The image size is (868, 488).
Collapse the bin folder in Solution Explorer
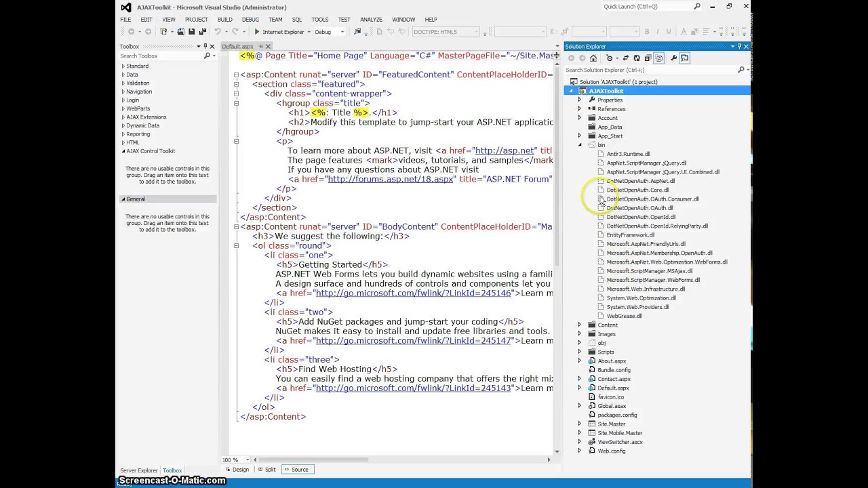[580, 145]
